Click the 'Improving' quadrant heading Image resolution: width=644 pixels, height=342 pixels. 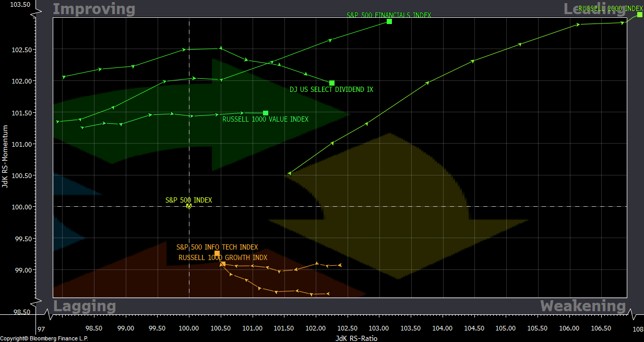point(94,9)
